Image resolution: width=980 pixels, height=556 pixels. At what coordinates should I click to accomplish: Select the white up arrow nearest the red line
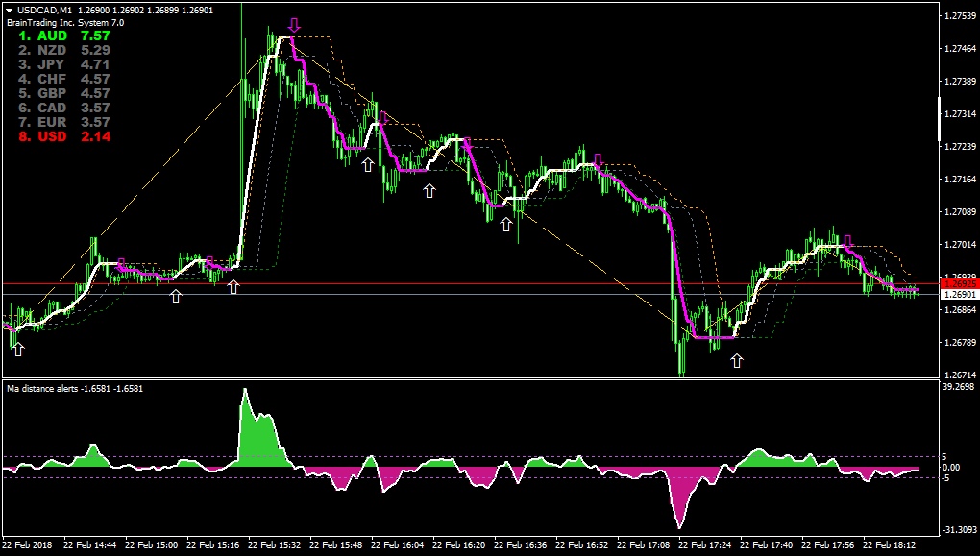233,287
